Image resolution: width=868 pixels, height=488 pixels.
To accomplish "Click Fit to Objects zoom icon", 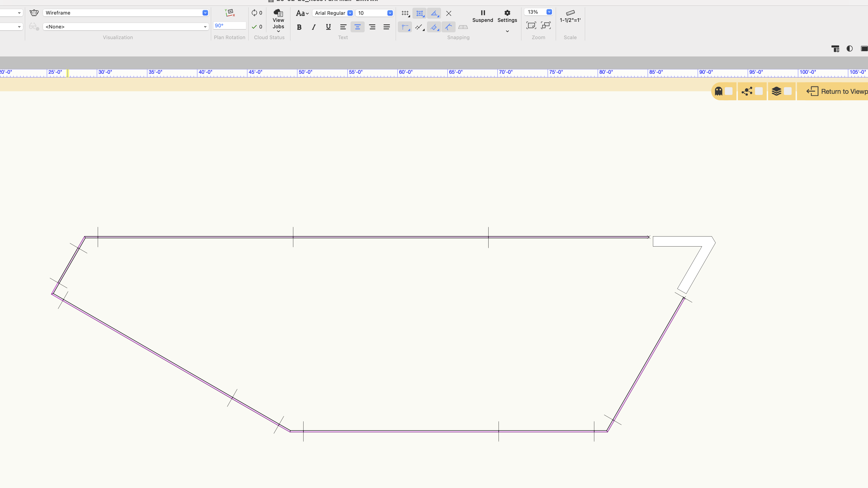I will [546, 25].
